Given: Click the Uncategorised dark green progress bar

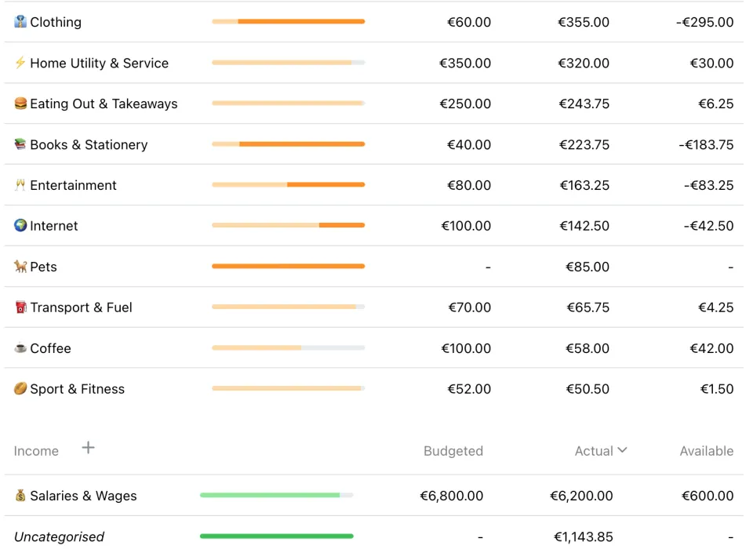Looking at the screenshot, I should point(277,536).
